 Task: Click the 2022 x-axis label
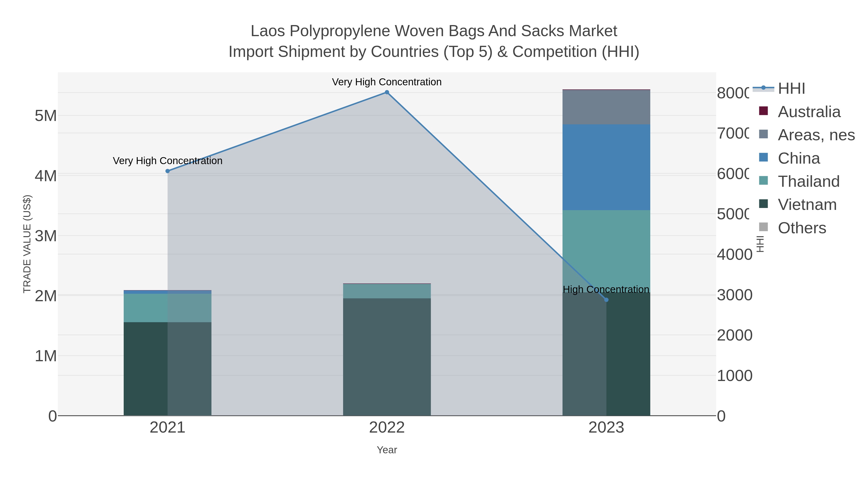(x=387, y=428)
